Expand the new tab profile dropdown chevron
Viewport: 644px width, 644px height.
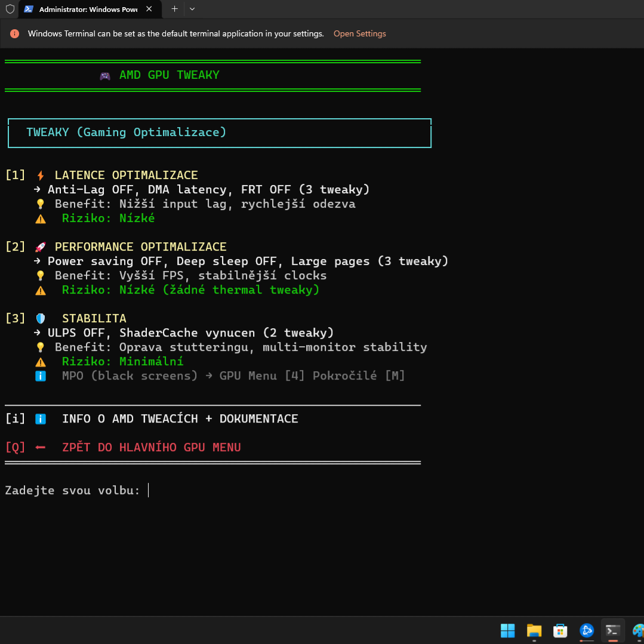192,10
